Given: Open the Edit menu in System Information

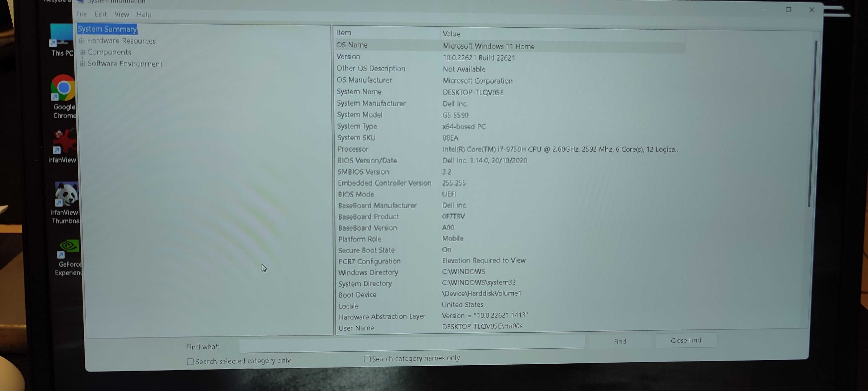Looking at the screenshot, I should tap(100, 14).
